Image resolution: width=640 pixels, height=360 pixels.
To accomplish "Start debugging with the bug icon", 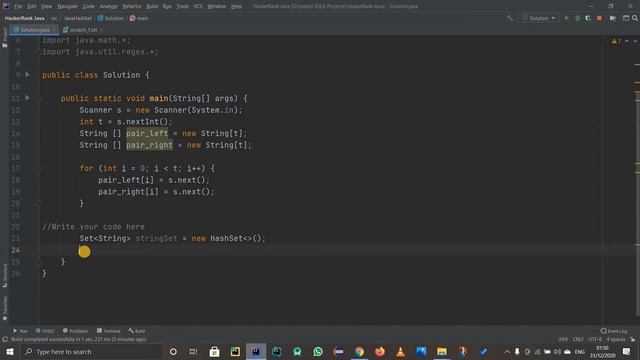I will click(x=577, y=18).
